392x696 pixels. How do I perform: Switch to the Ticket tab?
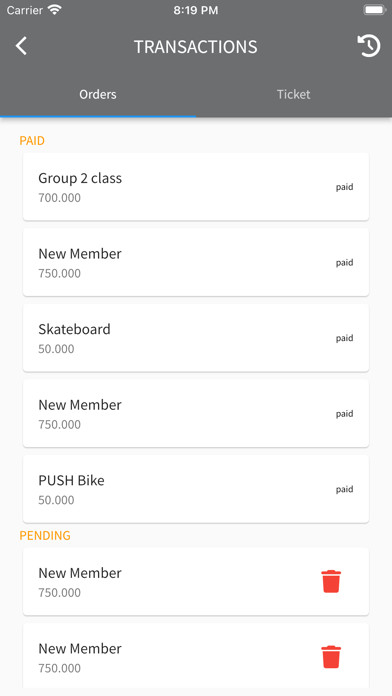click(x=293, y=94)
